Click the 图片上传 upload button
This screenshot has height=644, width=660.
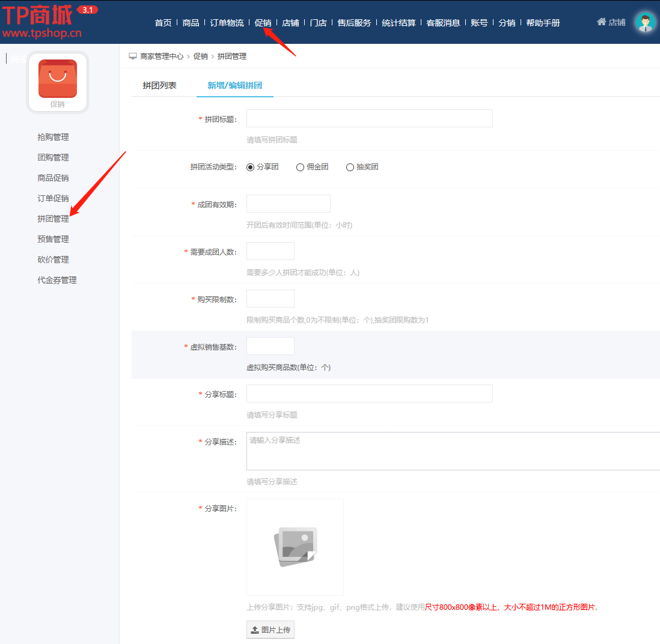click(x=270, y=630)
